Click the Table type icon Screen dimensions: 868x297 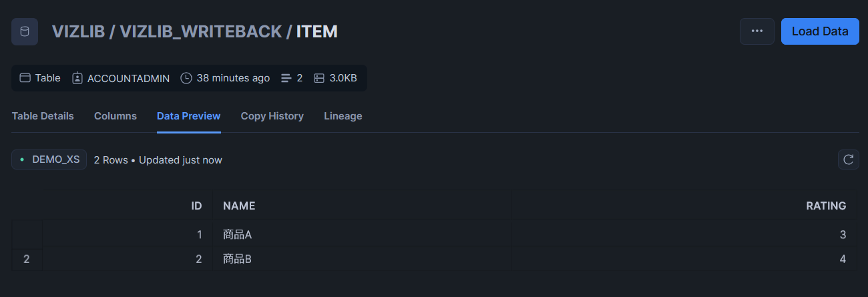tap(25, 78)
